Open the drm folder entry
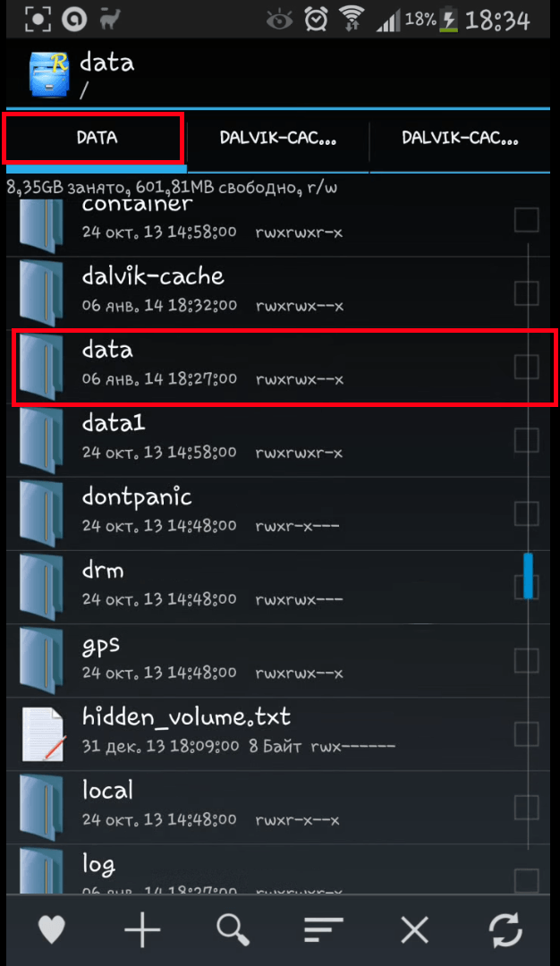This screenshot has height=966, width=560. click(278, 587)
